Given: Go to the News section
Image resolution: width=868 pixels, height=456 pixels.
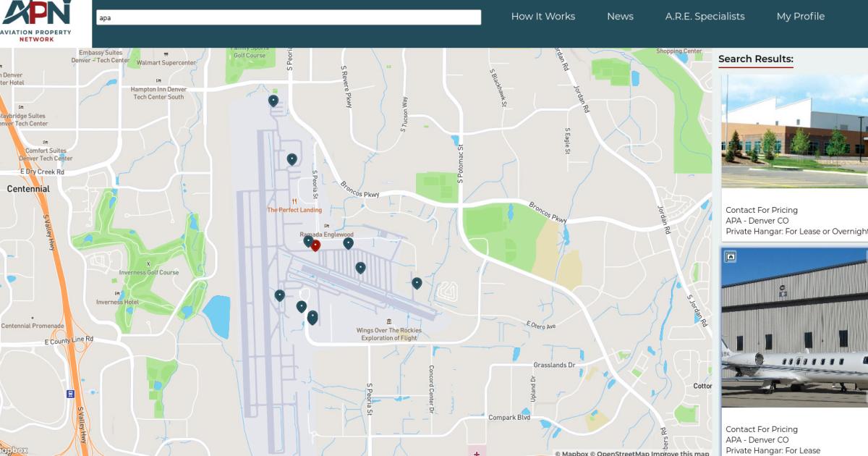Looking at the screenshot, I should [x=620, y=17].
